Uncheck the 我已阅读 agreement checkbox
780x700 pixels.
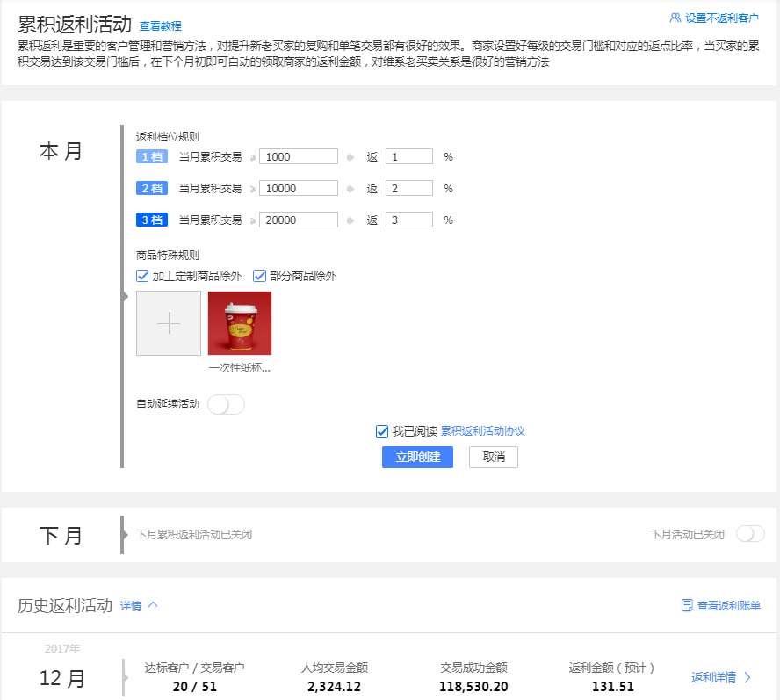(382, 431)
